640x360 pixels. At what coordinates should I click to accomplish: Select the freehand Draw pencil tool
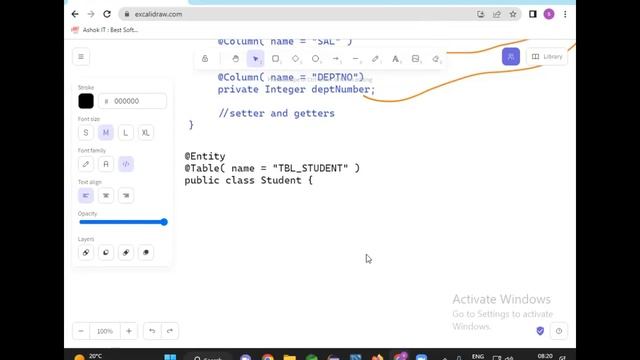point(376,59)
